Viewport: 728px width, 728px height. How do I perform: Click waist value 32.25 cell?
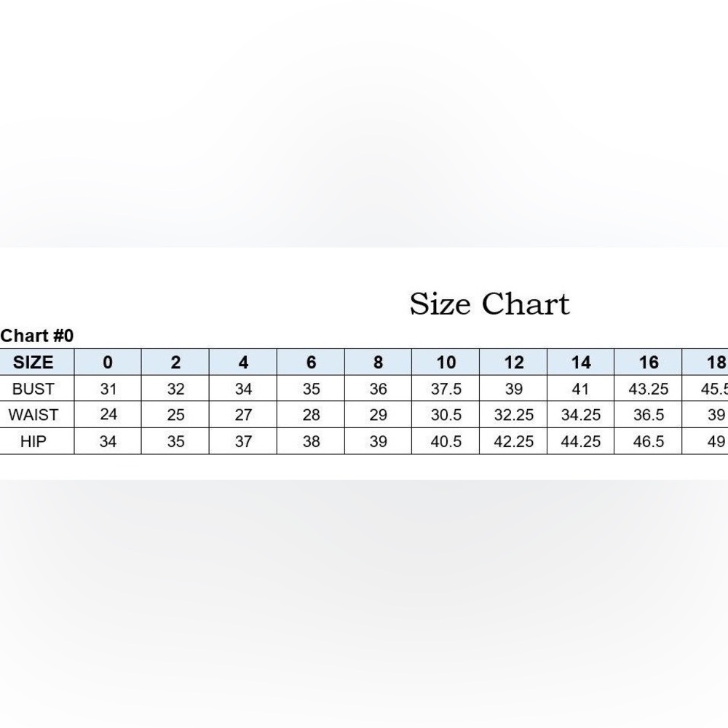pos(513,415)
